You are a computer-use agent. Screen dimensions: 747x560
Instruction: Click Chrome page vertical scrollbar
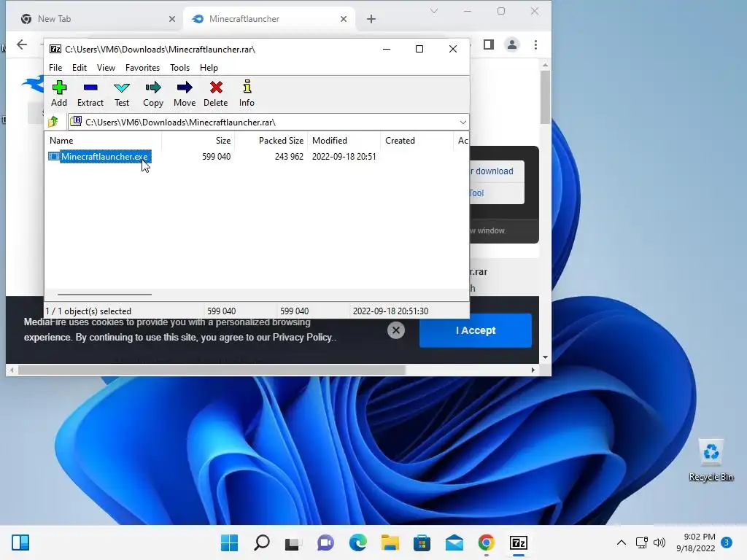click(x=546, y=98)
